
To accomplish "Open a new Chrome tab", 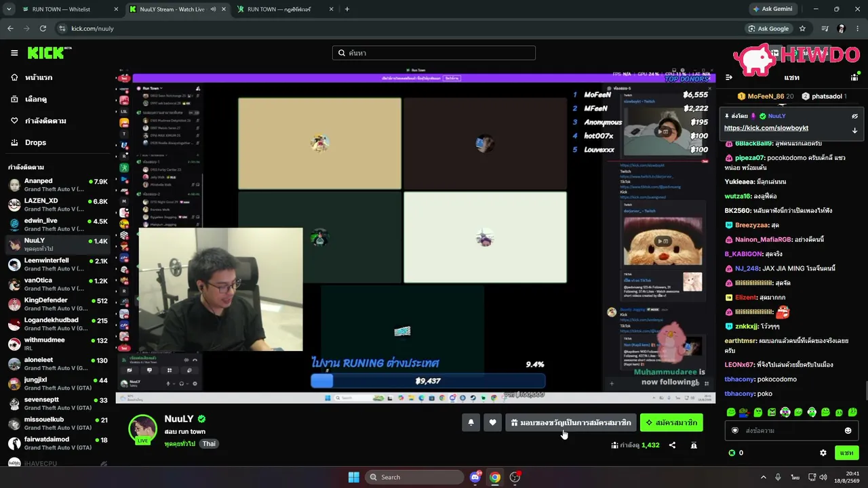I will point(347,9).
